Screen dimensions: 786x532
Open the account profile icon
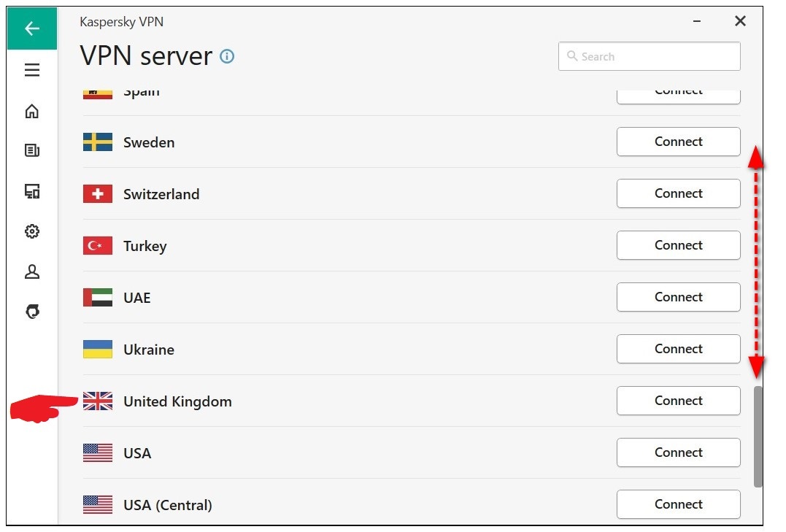click(x=31, y=272)
